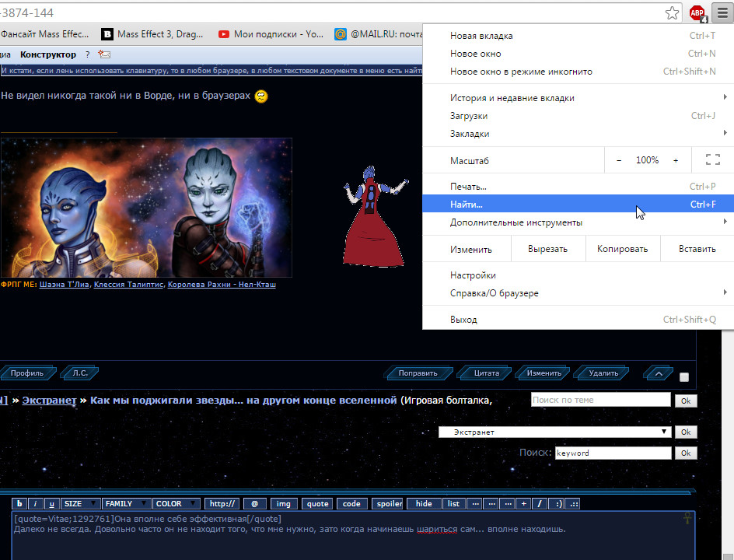The width and height of the screenshot is (734, 560).
Task: Expand the Закладки submenu
Action: click(578, 134)
